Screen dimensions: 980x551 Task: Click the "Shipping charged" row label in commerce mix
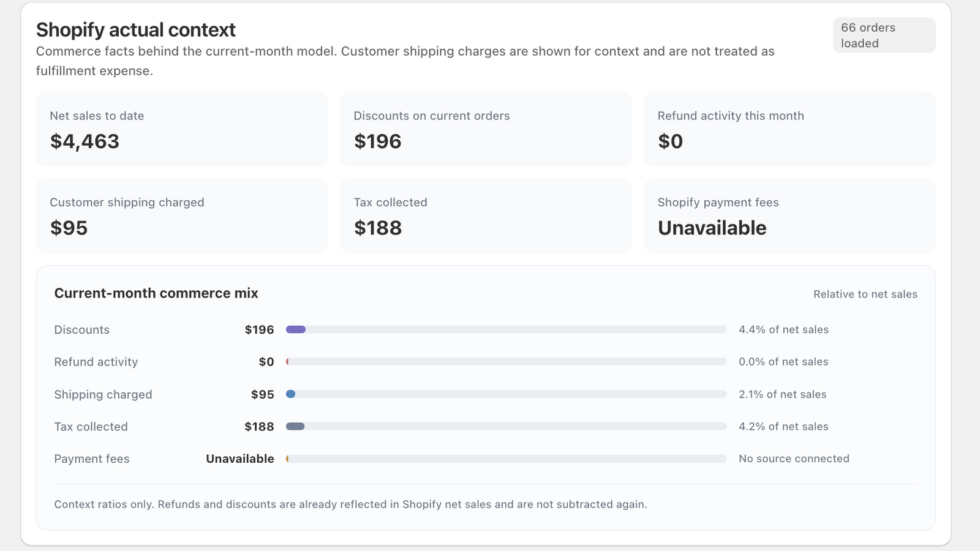click(x=104, y=394)
